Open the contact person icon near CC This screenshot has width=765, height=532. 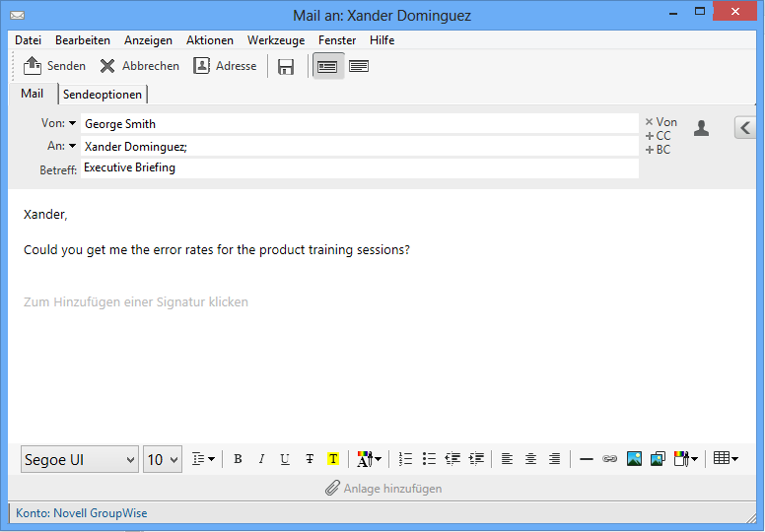point(701,128)
